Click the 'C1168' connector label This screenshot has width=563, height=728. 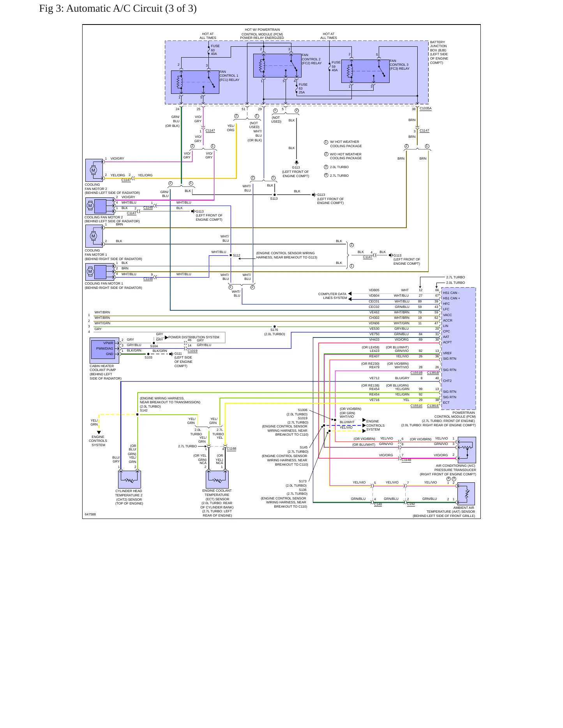click(x=231, y=448)
